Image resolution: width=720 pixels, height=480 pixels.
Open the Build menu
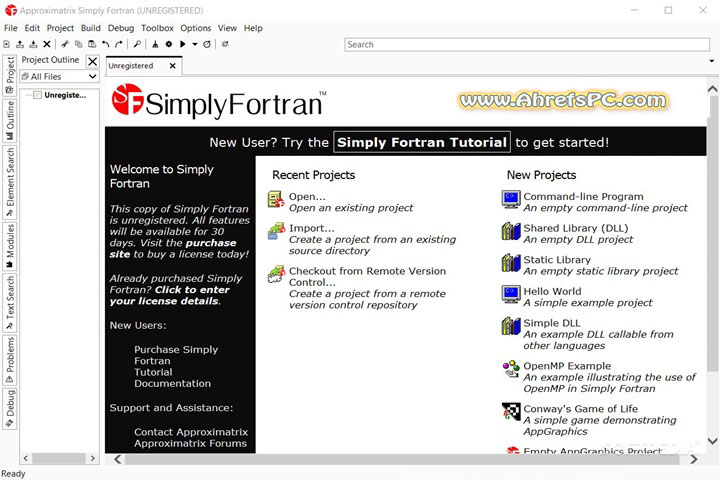(90, 28)
